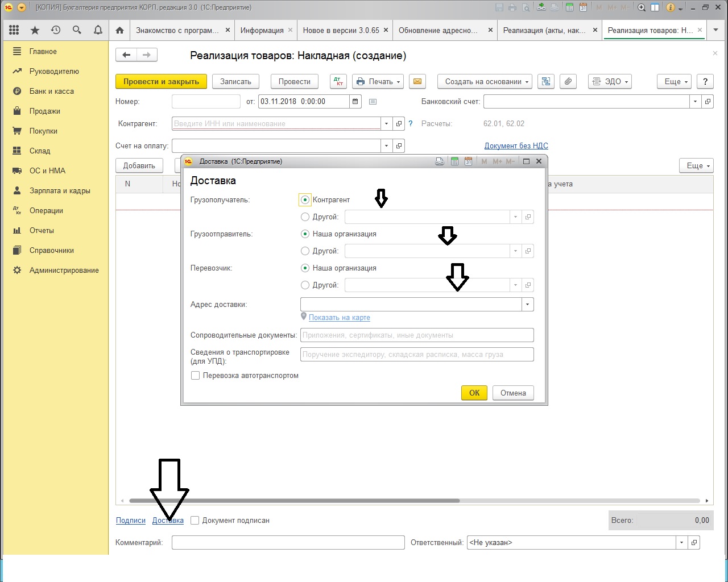
Task: Open the open-form icon of Грузополучатель Другой field
Action: click(x=528, y=217)
